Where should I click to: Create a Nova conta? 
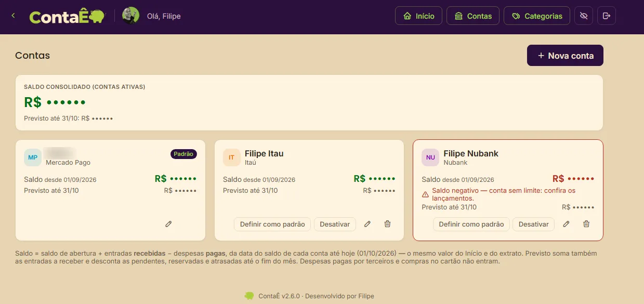(565, 56)
